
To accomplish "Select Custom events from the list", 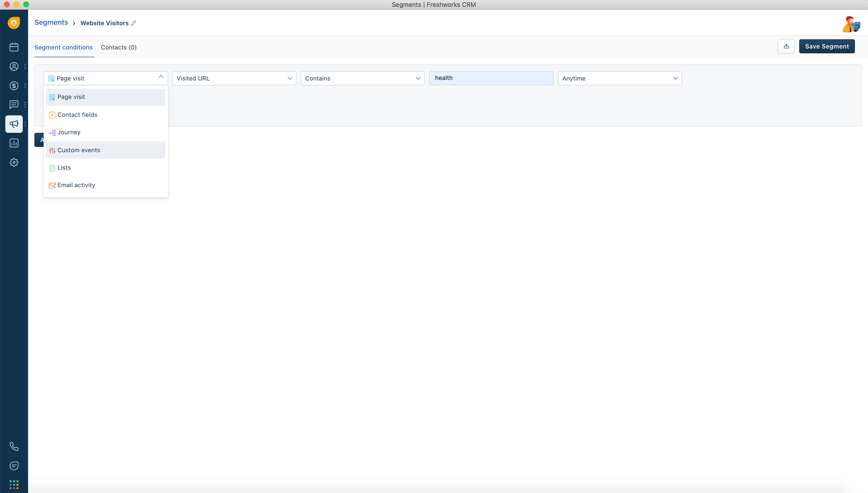I will pos(78,150).
